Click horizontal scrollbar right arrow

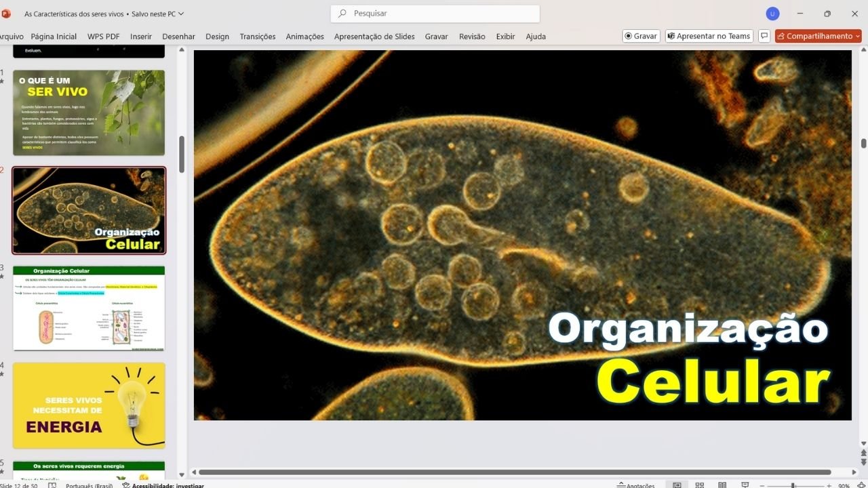click(854, 472)
